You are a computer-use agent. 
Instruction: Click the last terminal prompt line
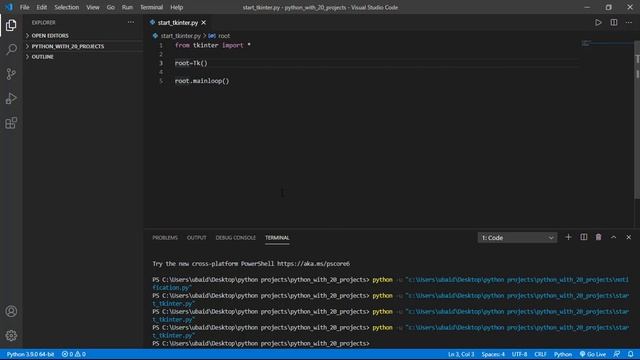(261, 343)
